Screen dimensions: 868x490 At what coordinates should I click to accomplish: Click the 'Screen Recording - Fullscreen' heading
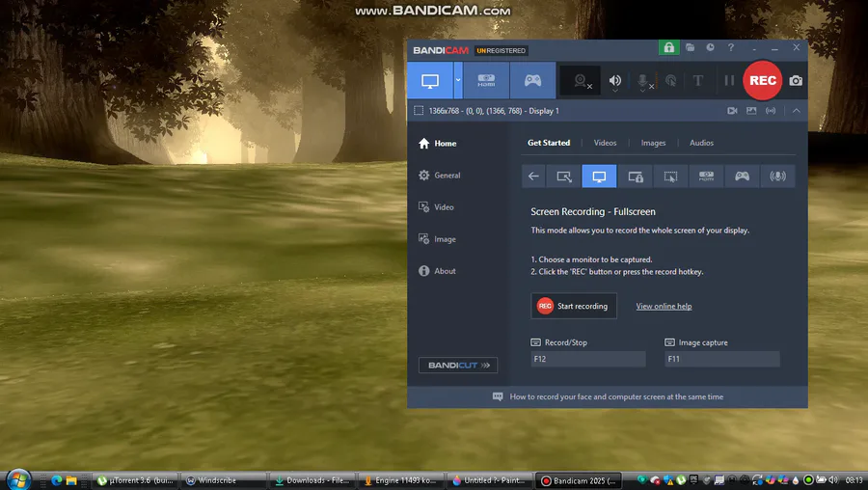[x=593, y=211]
